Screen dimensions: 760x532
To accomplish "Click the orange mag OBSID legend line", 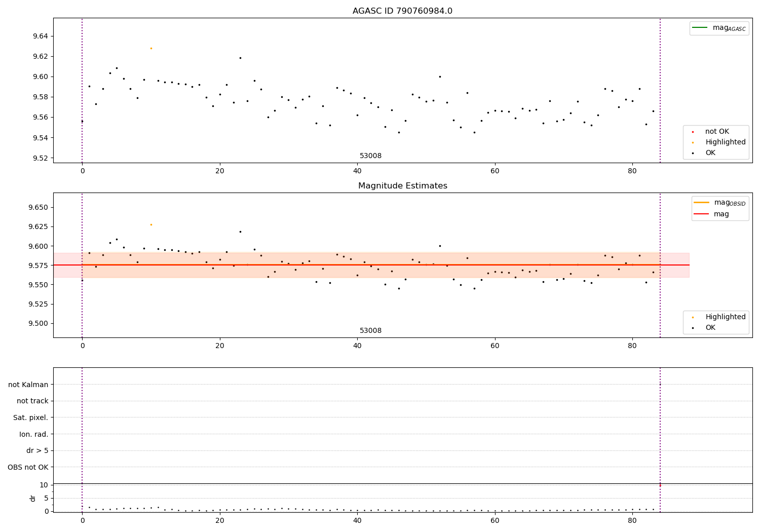I will (701, 202).
